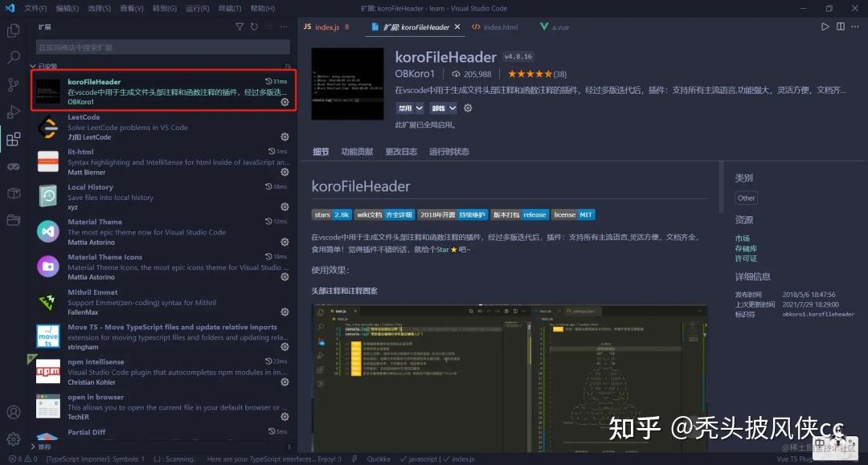Open the dropdown arrow next to 禁用
The image size is (868, 465).
pyautogui.click(x=419, y=108)
